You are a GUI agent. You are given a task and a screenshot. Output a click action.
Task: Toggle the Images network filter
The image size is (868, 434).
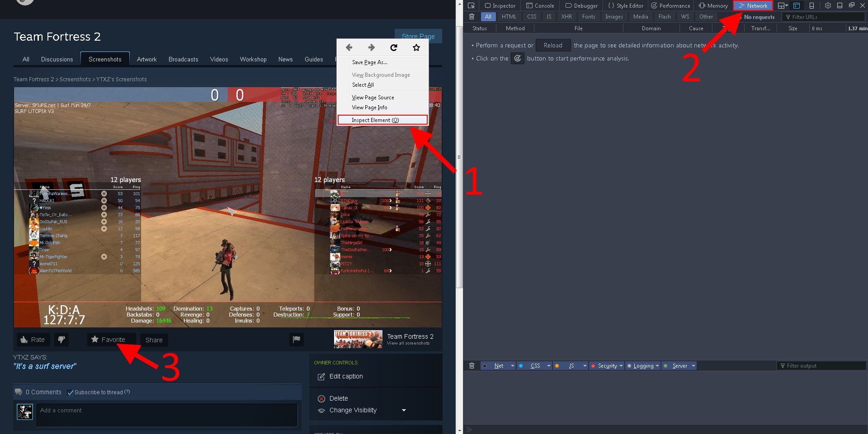coord(614,17)
